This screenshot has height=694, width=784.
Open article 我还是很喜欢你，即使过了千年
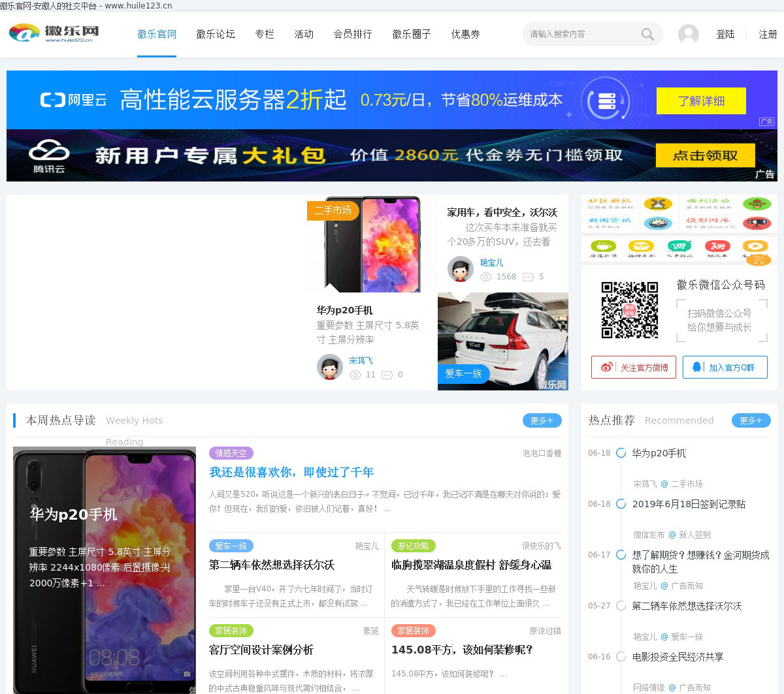[291, 472]
